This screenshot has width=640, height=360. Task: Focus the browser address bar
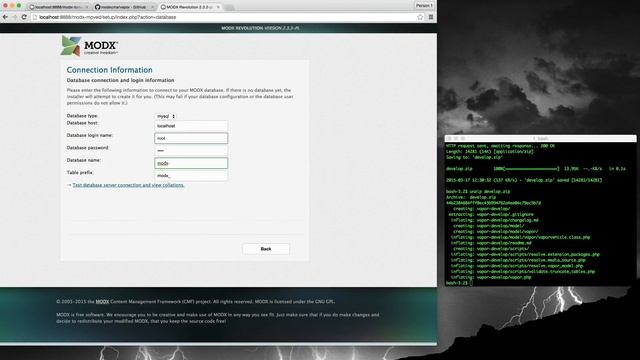227,17
